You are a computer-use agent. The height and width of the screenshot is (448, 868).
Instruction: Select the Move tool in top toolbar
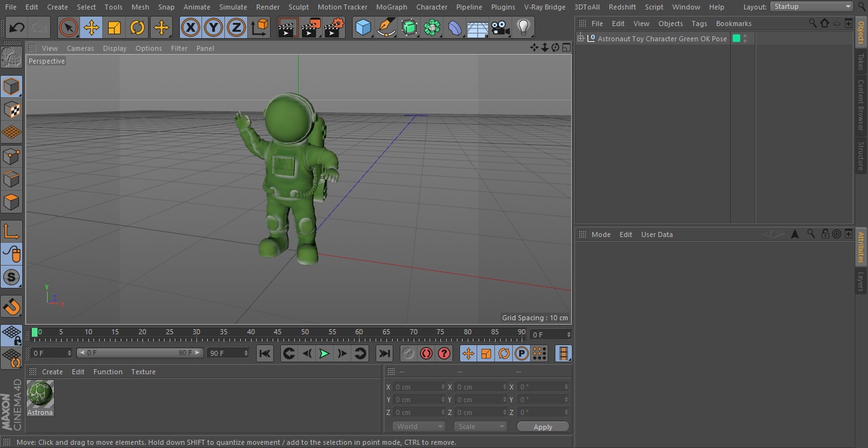click(x=92, y=27)
